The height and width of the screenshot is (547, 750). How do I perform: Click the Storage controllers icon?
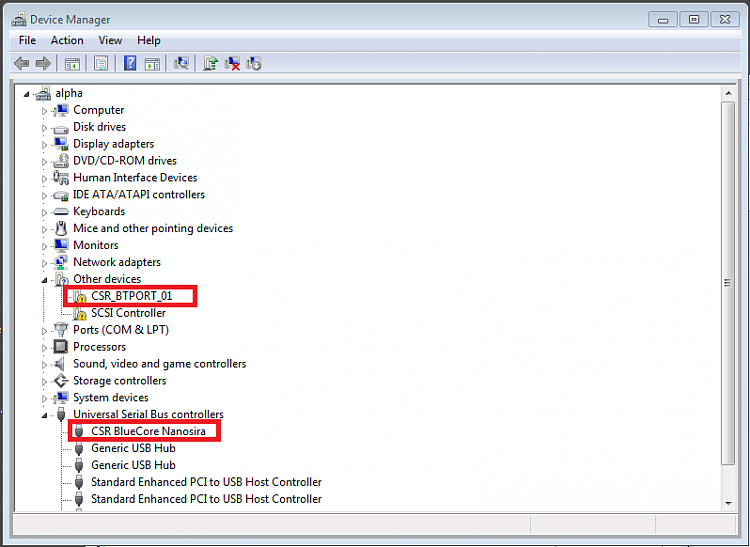tap(61, 381)
